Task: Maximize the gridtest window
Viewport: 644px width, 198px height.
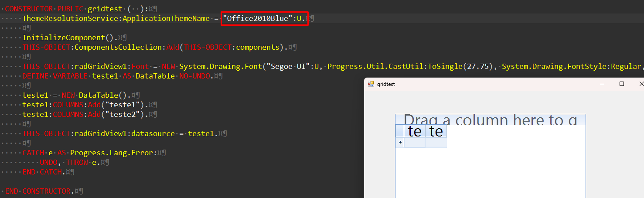Action: coord(622,84)
